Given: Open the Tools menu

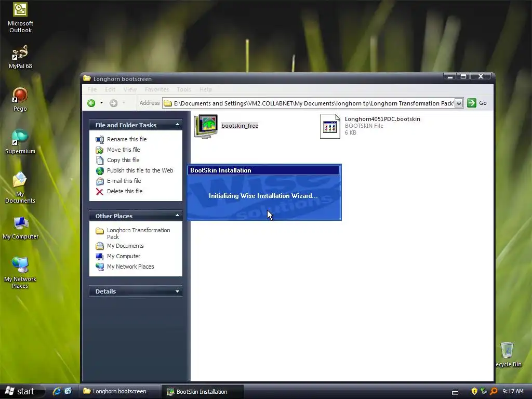Looking at the screenshot, I should [184, 89].
